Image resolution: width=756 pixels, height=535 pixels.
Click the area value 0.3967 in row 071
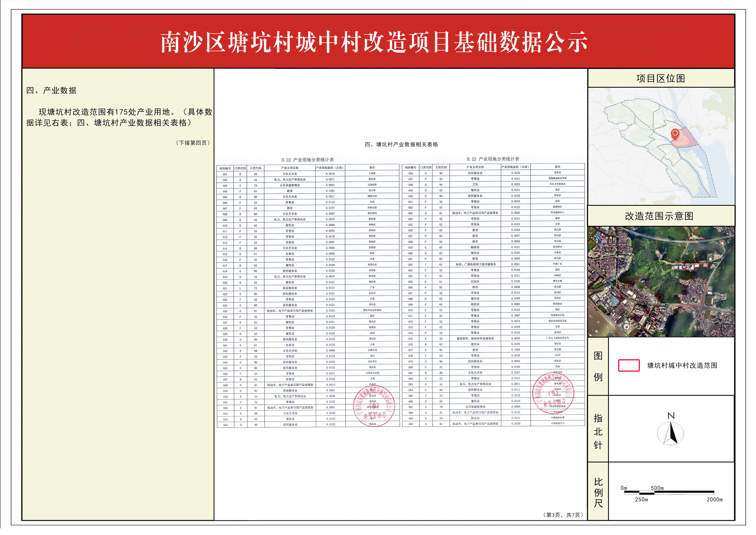(516, 316)
